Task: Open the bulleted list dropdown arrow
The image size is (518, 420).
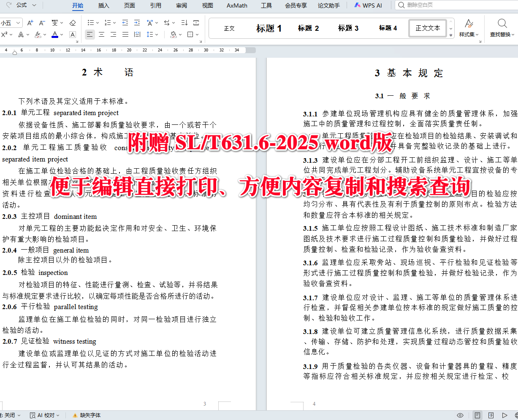Action: [98, 23]
